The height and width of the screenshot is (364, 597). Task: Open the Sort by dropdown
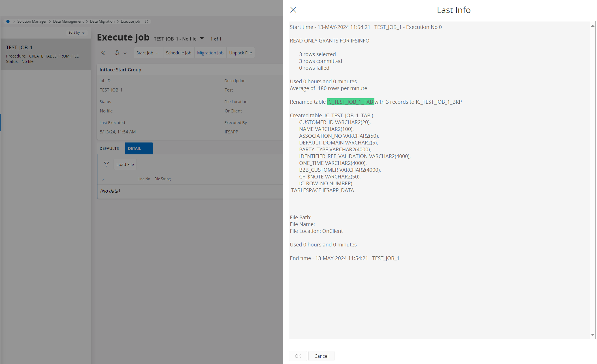click(77, 33)
